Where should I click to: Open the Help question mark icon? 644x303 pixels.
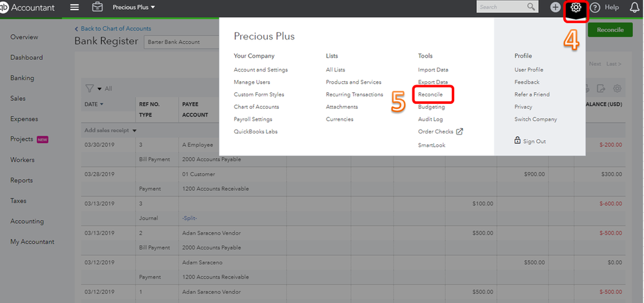(595, 7)
